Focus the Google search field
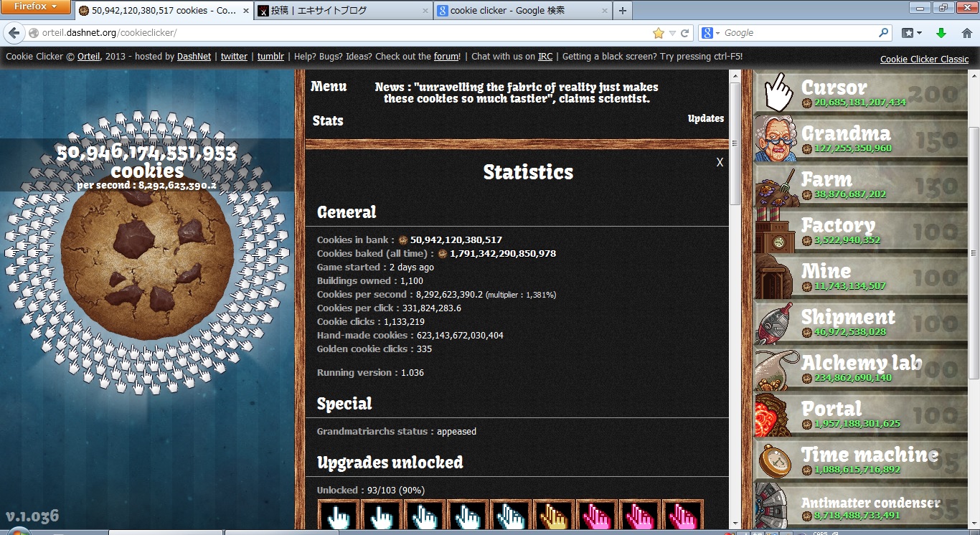980x535 pixels. tap(800, 33)
